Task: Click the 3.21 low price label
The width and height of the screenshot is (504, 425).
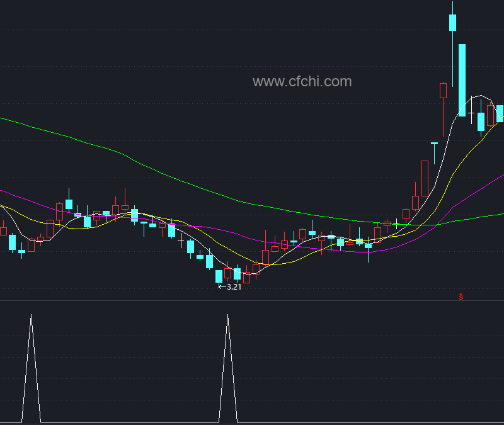Action: (234, 287)
